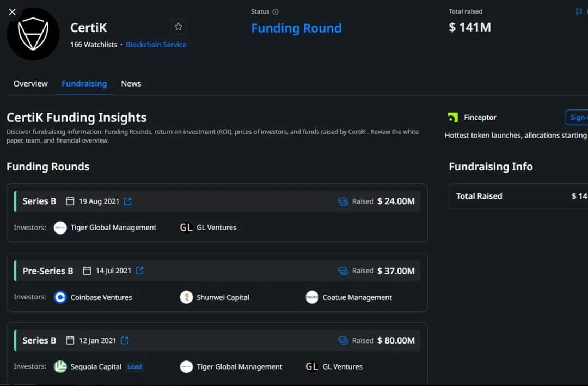Close the CertiK panel with X icon
The height and width of the screenshot is (386, 588).
point(12,12)
